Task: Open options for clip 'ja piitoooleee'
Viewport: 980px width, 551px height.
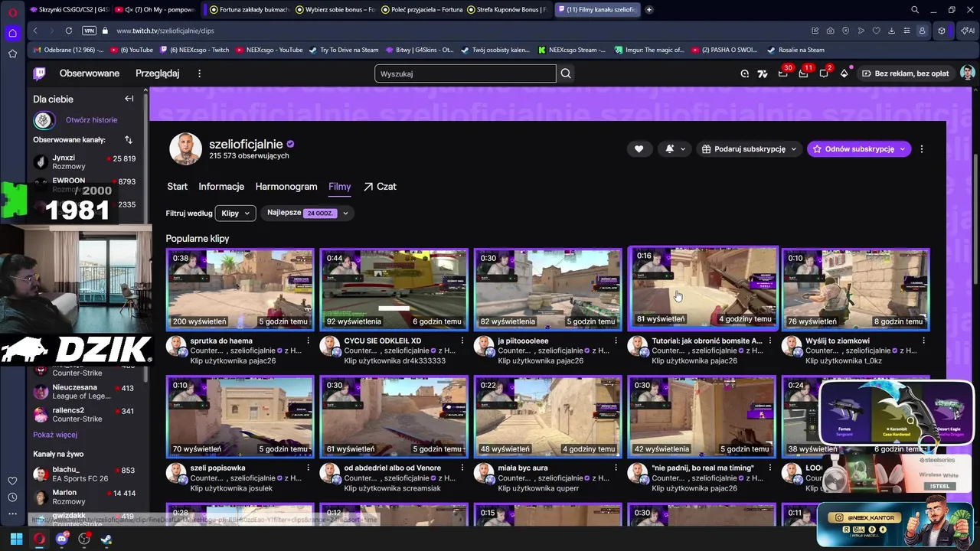Action: (616, 341)
